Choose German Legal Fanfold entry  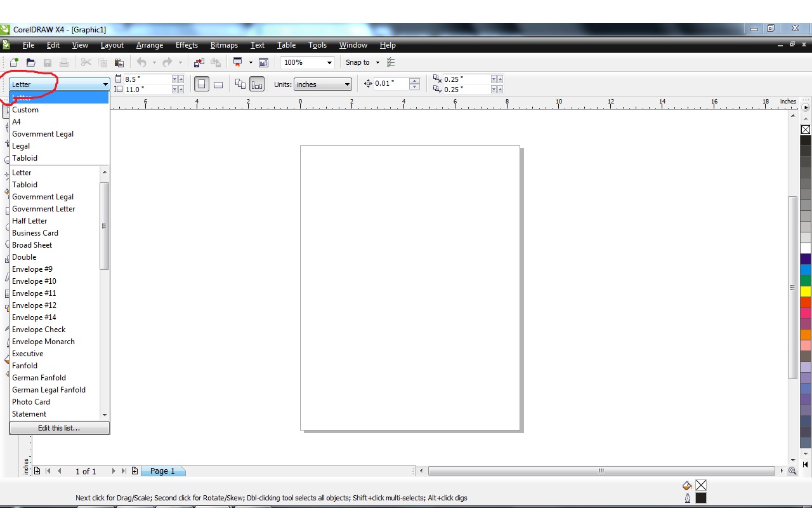[55, 390]
